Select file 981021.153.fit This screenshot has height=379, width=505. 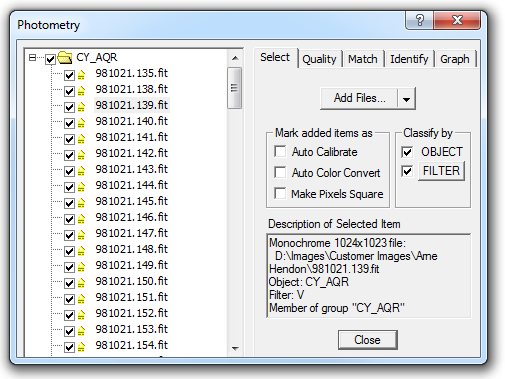click(x=132, y=329)
